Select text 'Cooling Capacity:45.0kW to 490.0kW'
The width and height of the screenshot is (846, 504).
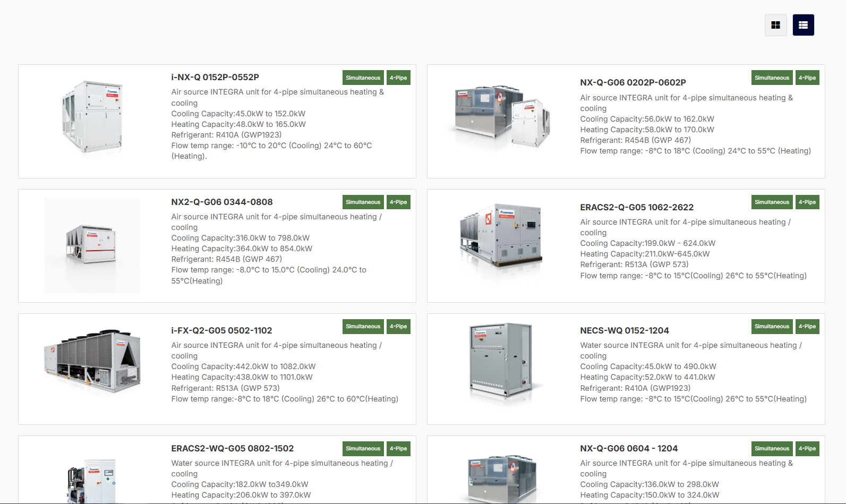[648, 366]
